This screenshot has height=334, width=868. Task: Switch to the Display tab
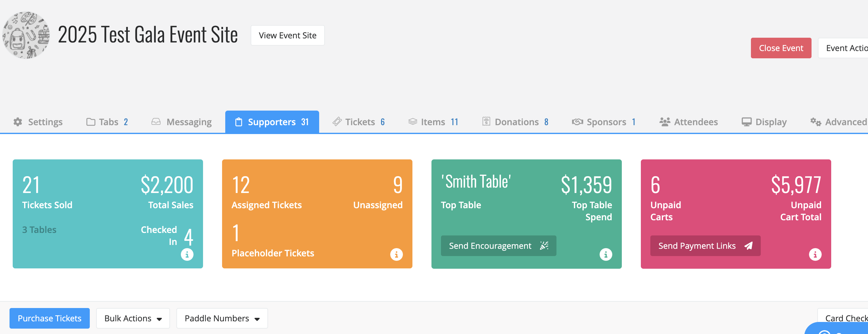coord(764,122)
